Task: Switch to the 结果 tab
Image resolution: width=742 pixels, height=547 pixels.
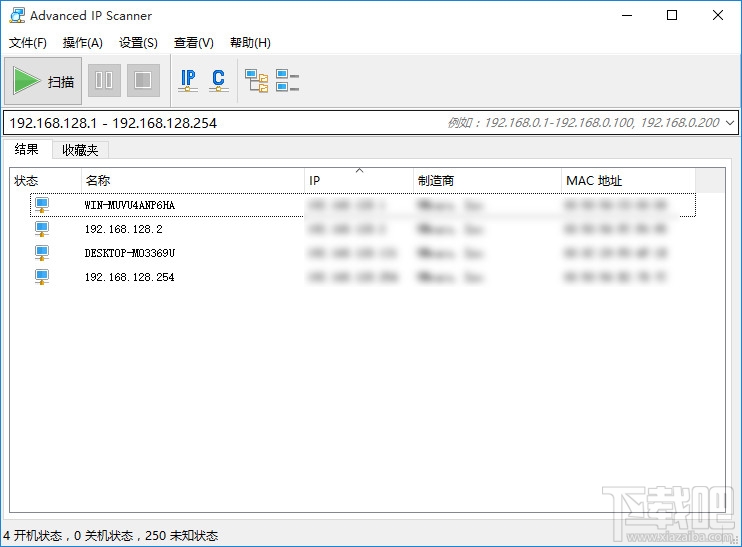Action: pyautogui.click(x=26, y=150)
